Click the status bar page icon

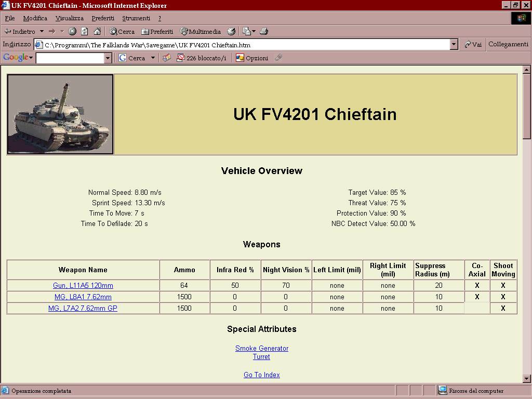[x=5, y=391]
